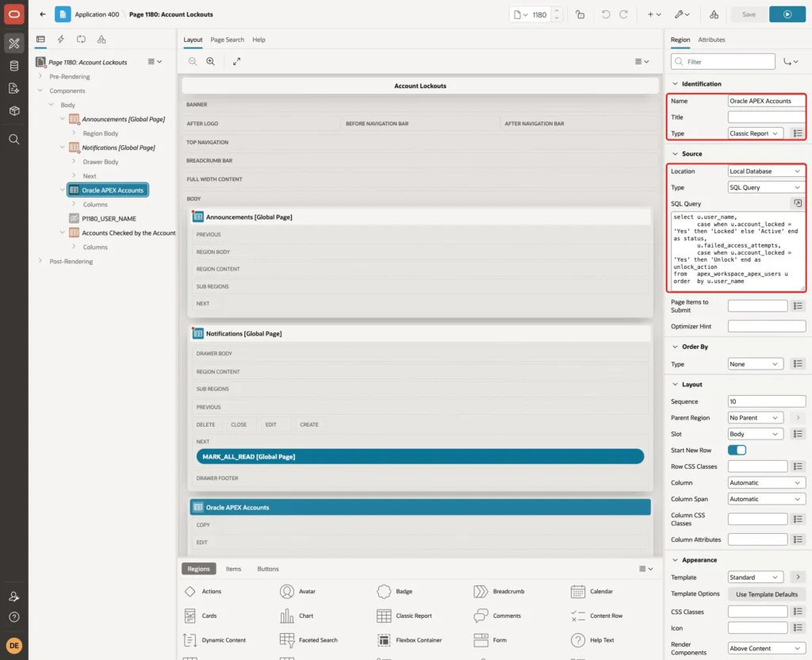
Task: Select Oracle APEX Accounts region bar in layout
Action: click(x=420, y=507)
